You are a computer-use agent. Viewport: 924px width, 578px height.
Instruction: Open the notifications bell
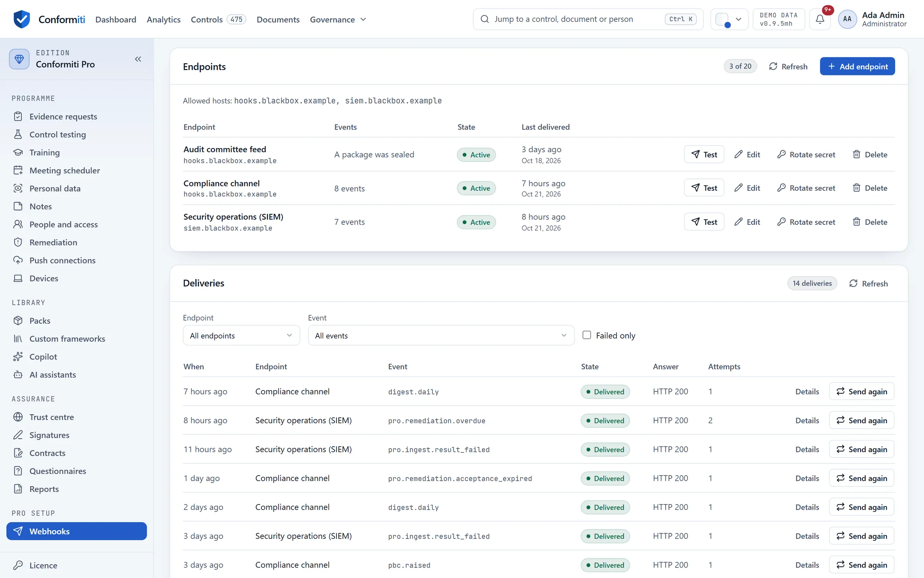tap(820, 19)
